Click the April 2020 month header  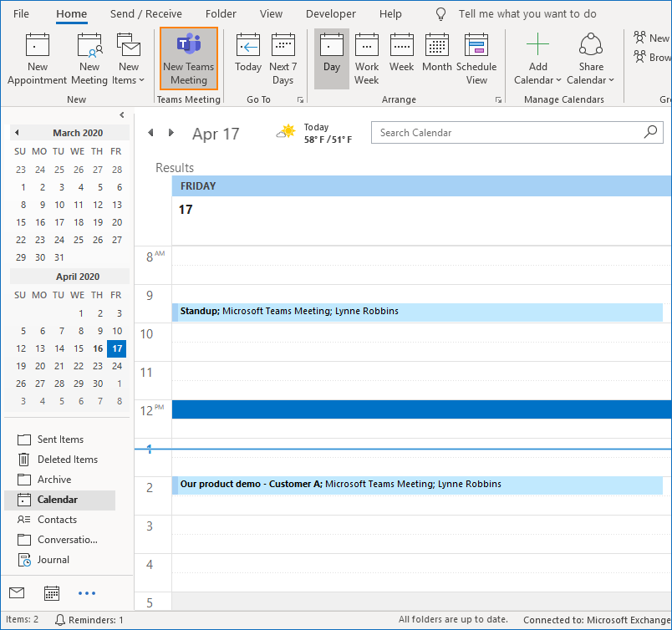[78, 277]
